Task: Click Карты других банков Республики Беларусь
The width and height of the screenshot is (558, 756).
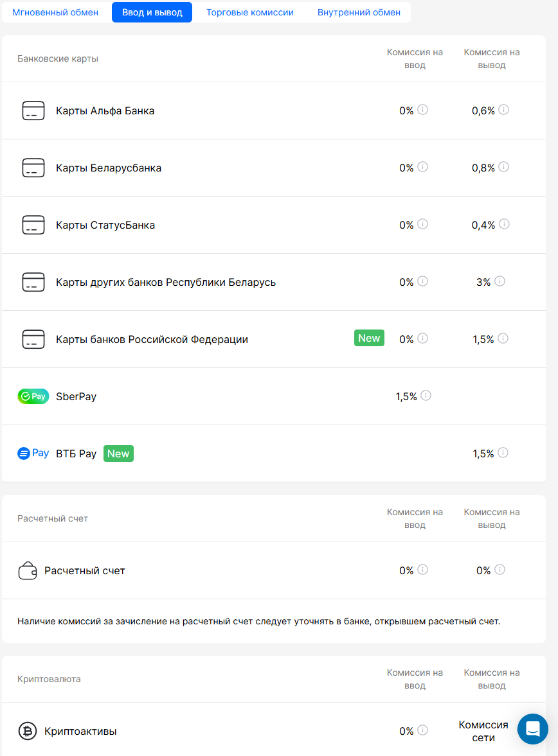Action: coord(166,283)
